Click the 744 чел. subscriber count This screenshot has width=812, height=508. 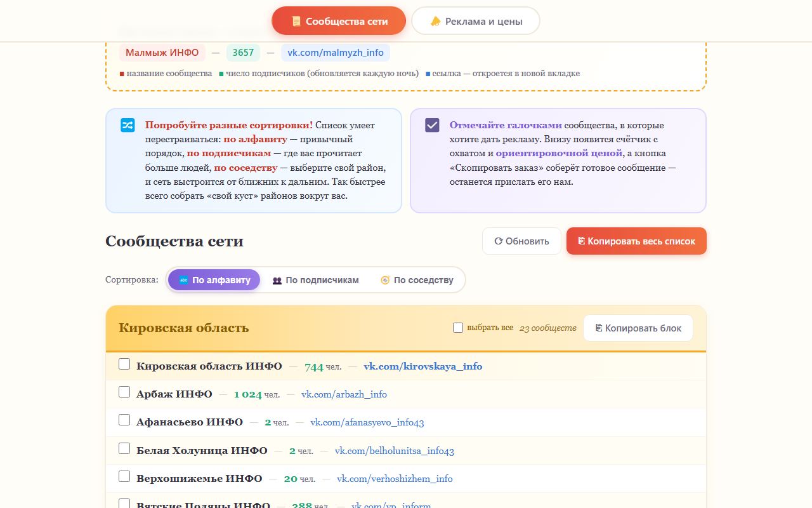coord(323,366)
